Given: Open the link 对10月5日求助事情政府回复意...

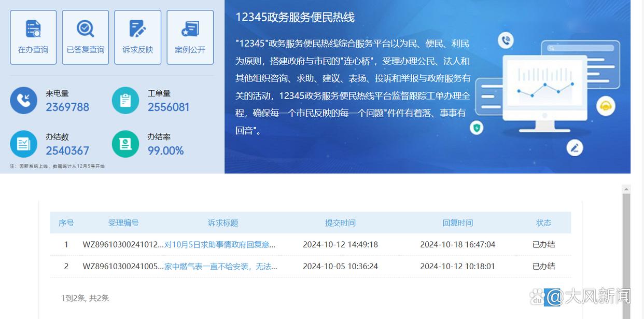Looking at the screenshot, I should pyautogui.click(x=220, y=244).
